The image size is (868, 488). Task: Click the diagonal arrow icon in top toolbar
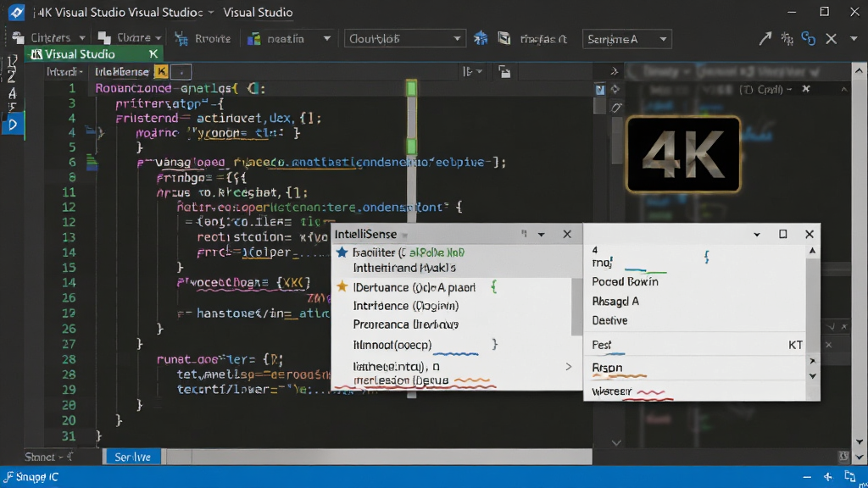tap(765, 38)
